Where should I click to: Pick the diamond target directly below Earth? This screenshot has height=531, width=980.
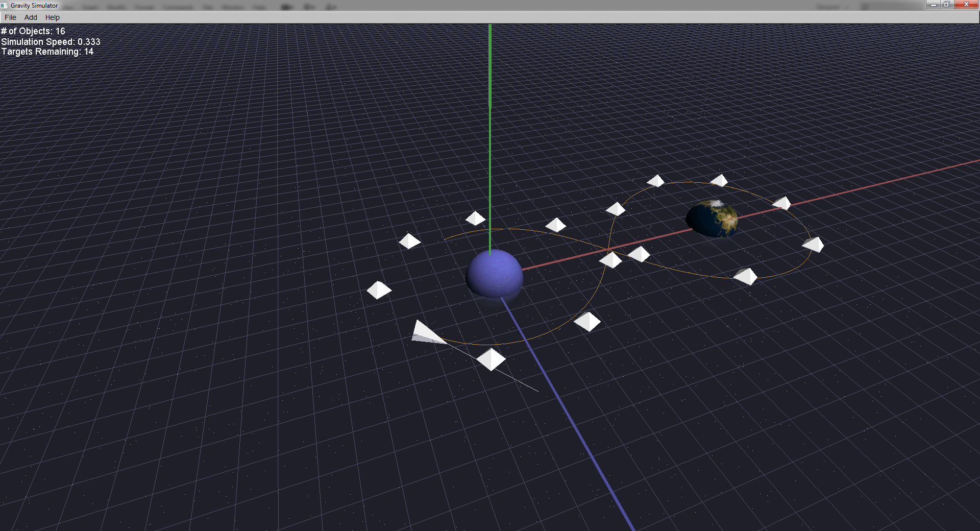click(746, 276)
